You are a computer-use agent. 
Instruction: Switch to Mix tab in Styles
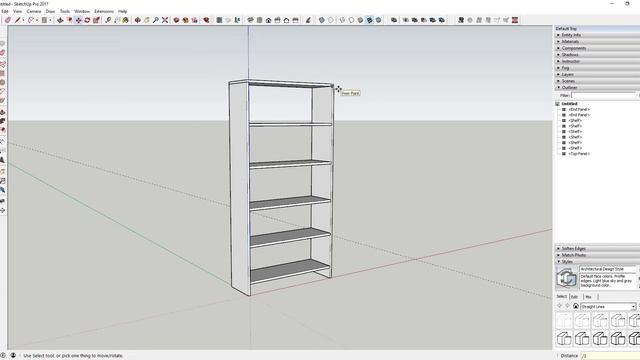[589, 297]
